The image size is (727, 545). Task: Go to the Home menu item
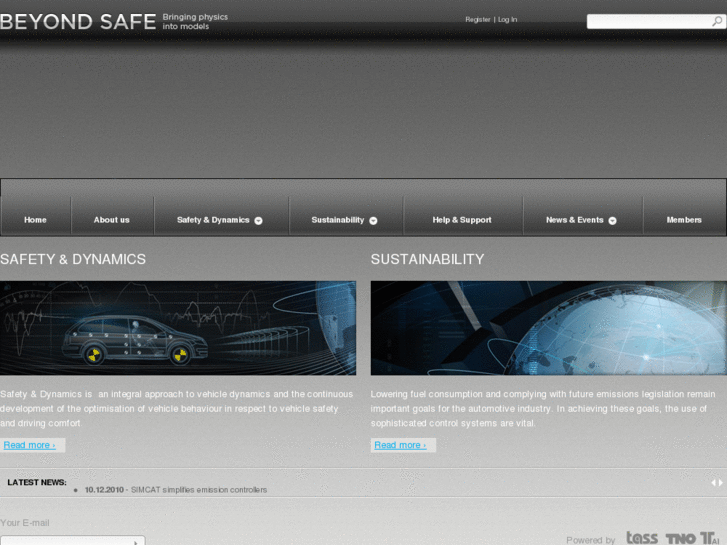coord(35,220)
